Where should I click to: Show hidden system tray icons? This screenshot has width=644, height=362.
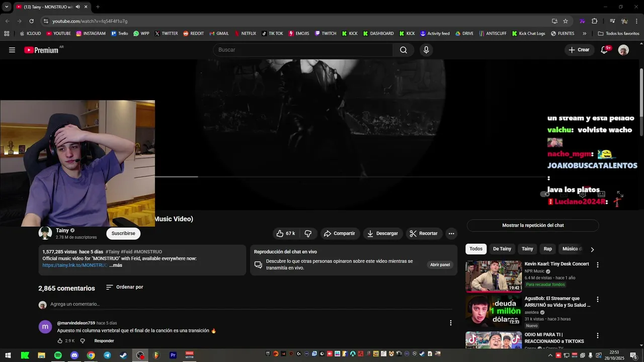pos(550,355)
